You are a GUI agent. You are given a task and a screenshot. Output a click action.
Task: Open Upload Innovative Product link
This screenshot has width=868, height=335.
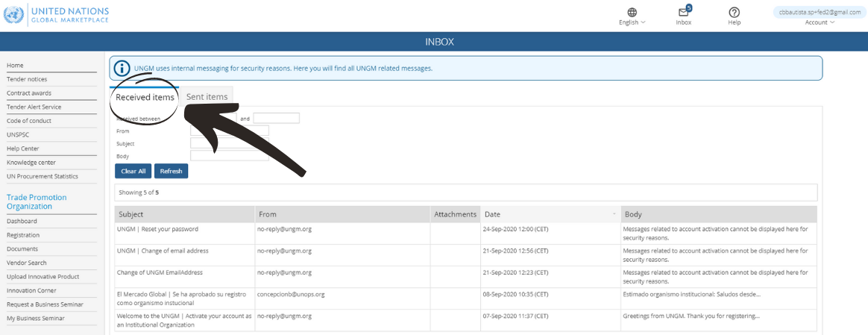pyautogui.click(x=43, y=276)
